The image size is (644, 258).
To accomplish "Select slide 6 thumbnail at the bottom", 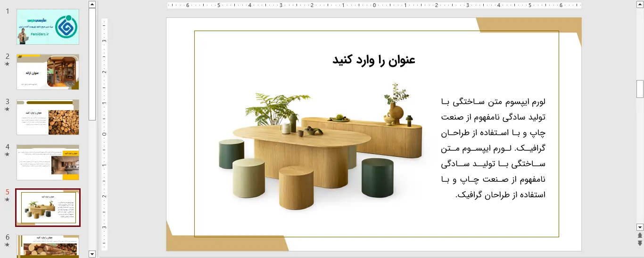I will 48,246.
